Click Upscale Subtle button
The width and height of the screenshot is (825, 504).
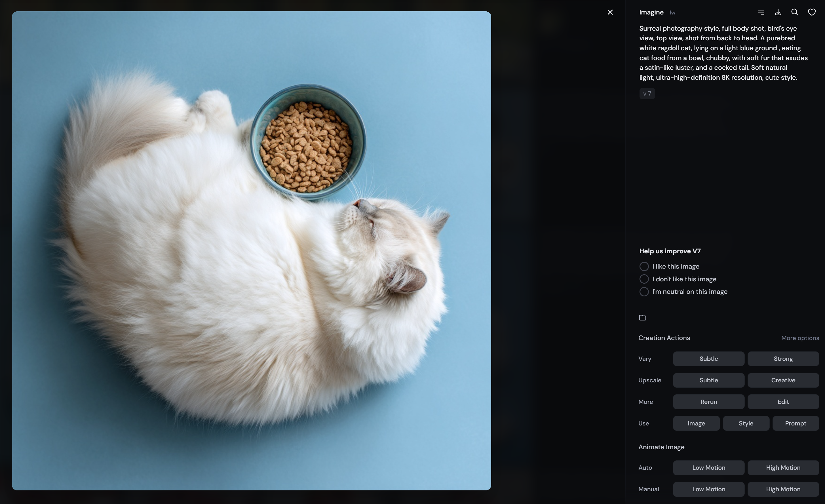click(x=708, y=380)
